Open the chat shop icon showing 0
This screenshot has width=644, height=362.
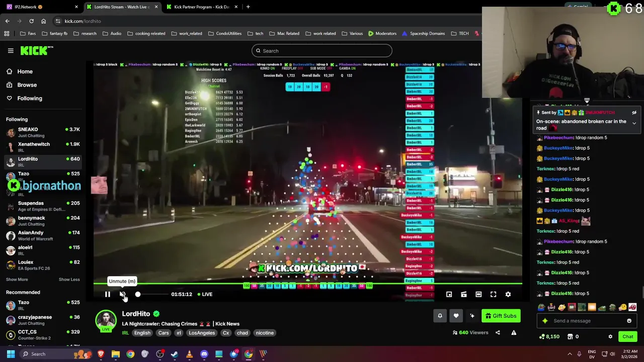tap(573, 337)
